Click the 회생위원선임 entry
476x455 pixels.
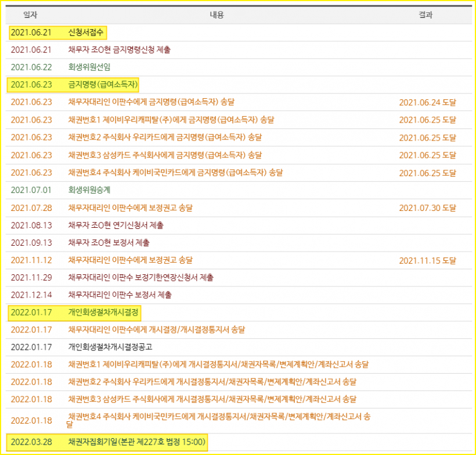[89, 67]
